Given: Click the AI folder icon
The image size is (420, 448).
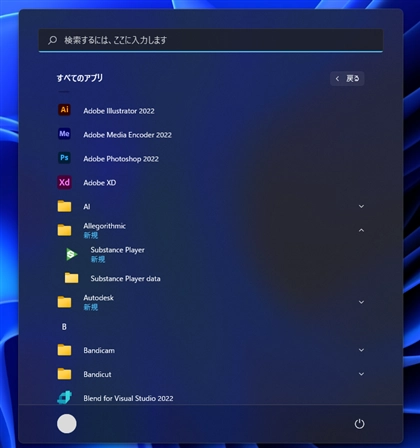Looking at the screenshot, I should [x=64, y=206].
